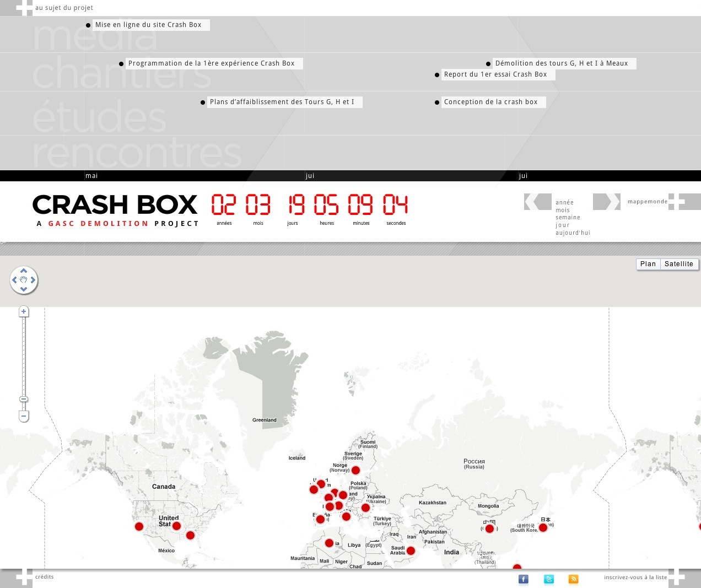Select the 'semaine' timeline scale
The image size is (701, 588).
click(568, 218)
